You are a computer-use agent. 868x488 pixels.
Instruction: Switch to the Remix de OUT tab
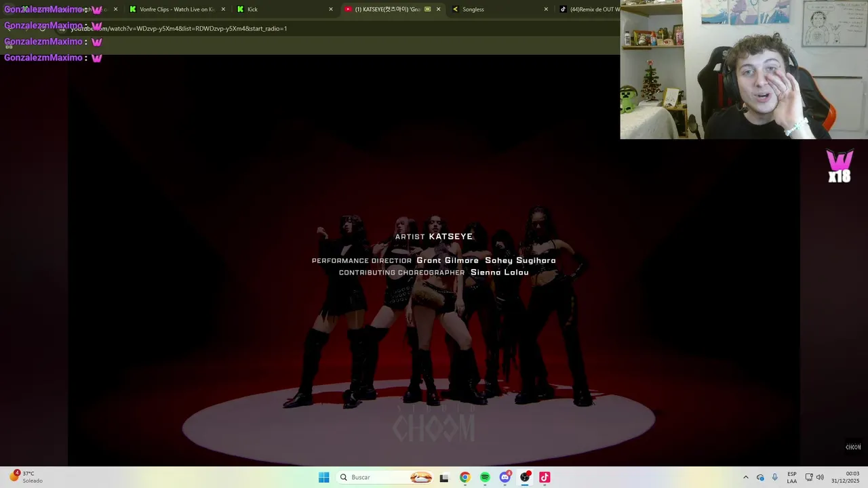589,9
